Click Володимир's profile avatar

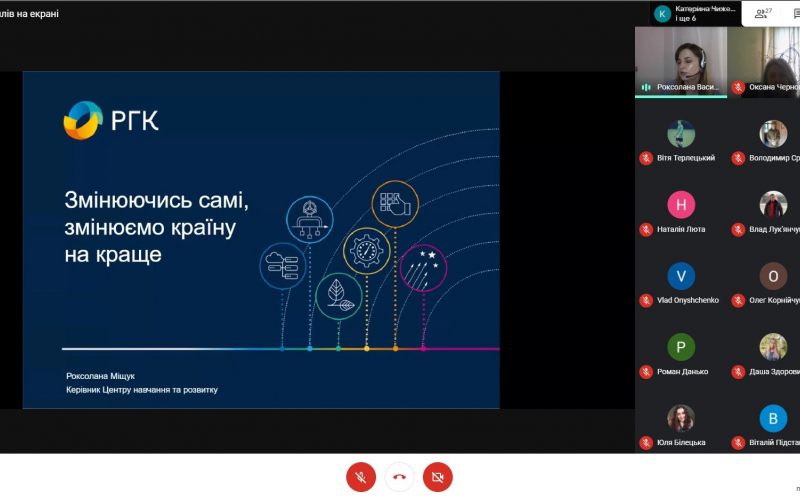(x=773, y=133)
